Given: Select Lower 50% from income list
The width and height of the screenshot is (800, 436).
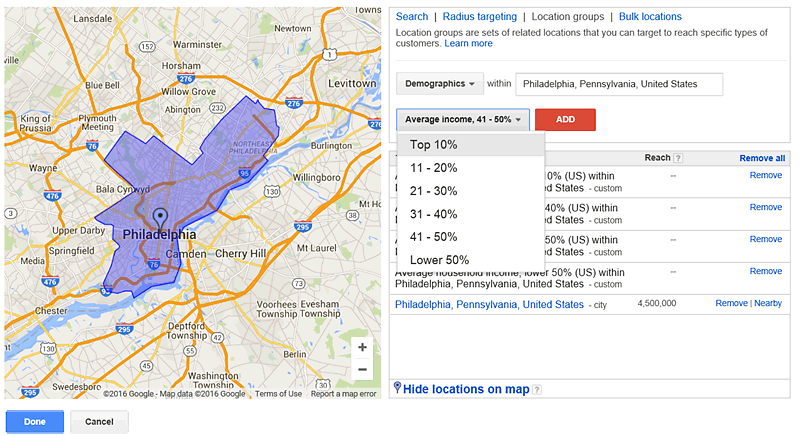Looking at the screenshot, I should 439,260.
